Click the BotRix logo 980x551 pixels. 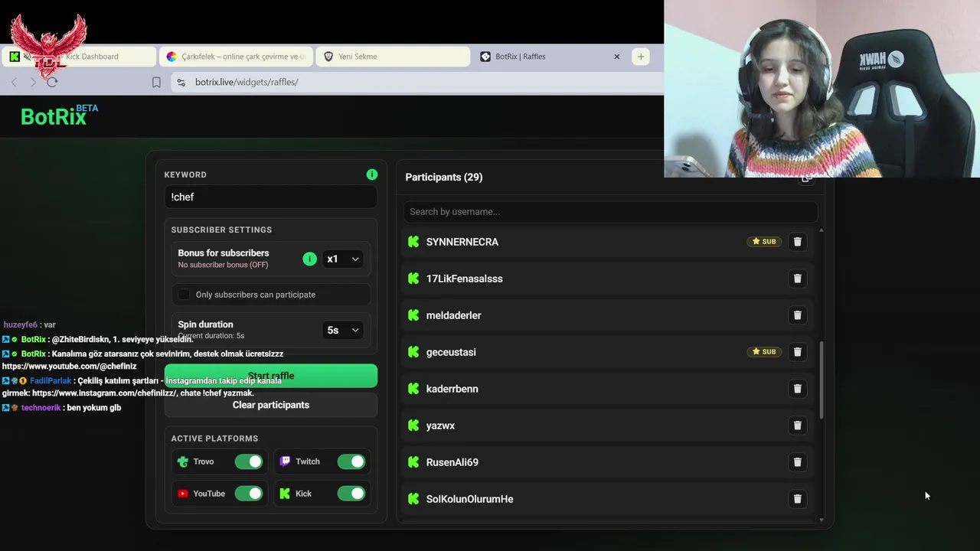[x=59, y=116]
